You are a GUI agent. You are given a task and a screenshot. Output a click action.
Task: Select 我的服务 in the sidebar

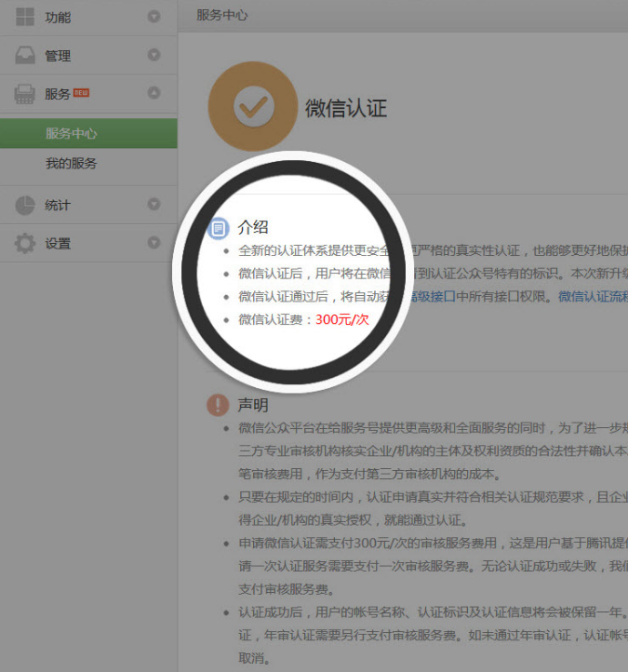click(x=88, y=163)
